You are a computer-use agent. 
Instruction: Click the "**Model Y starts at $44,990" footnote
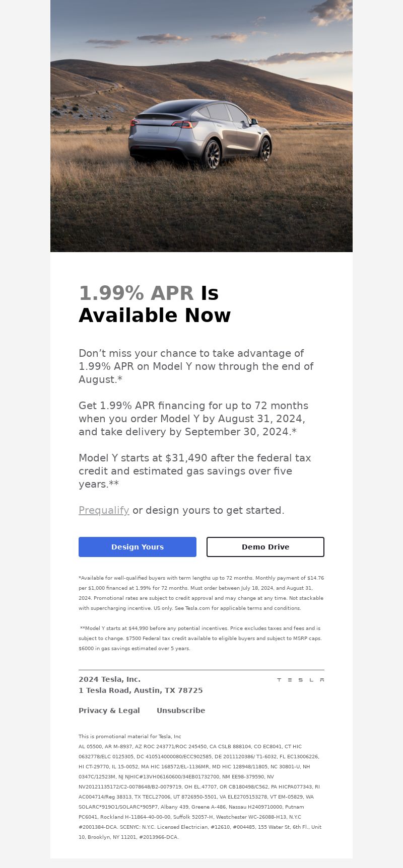200,639
